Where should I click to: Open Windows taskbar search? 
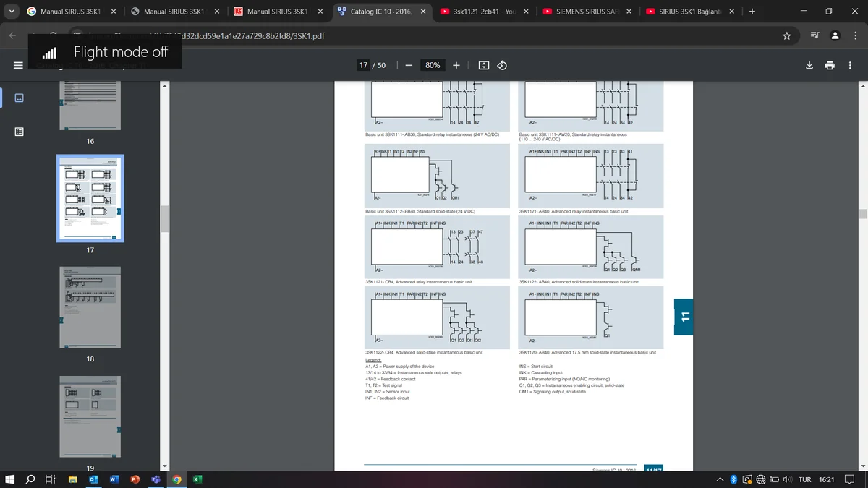(x=30, y=479)
